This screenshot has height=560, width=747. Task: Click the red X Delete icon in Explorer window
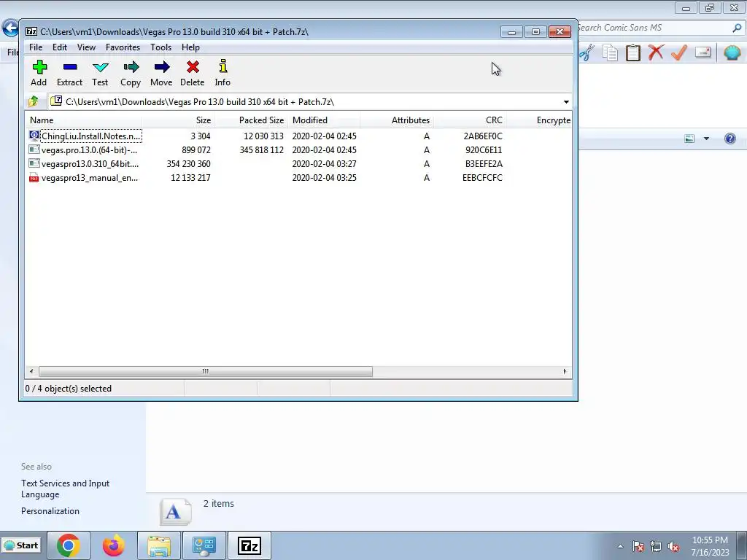(x=656, y=52)
